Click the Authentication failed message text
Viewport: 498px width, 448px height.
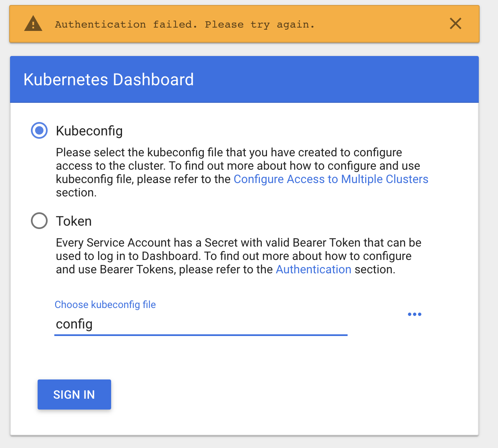(185, 25)
